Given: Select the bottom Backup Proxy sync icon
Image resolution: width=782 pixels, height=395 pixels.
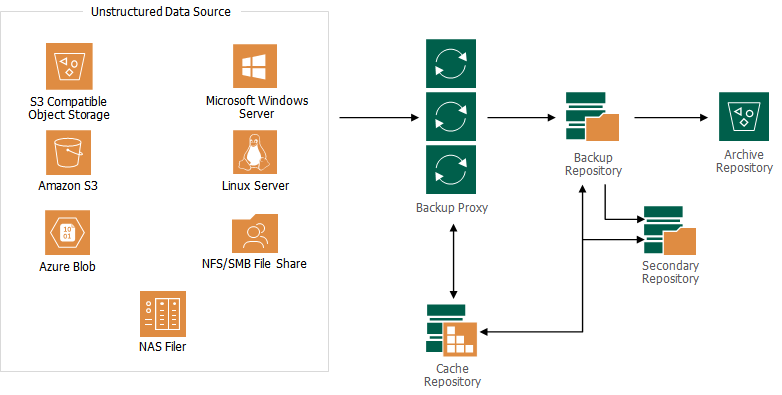Looking at the screenshot, I should point(451,170).
